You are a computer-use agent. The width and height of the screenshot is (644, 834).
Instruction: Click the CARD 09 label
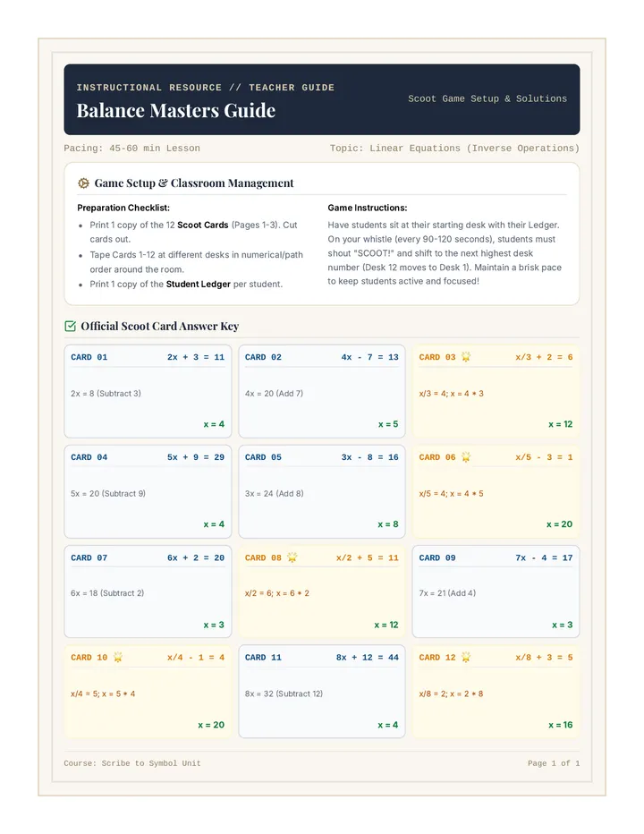pos(437,557)
